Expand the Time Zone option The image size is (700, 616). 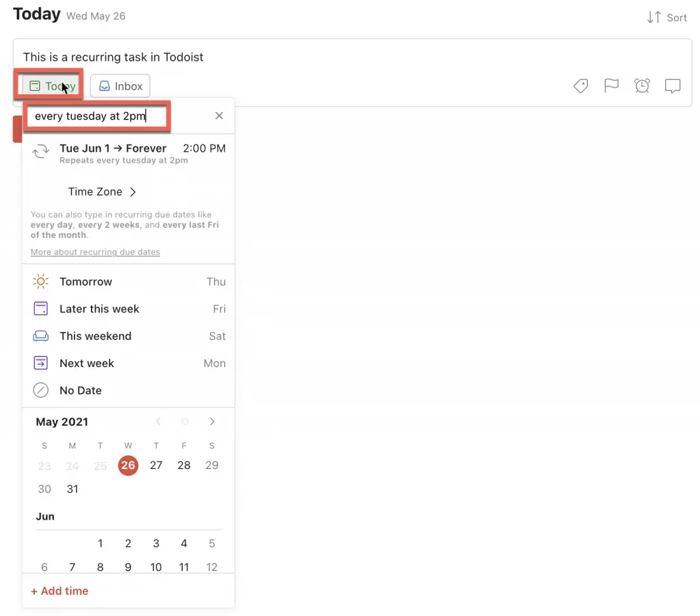pos(102,191)
